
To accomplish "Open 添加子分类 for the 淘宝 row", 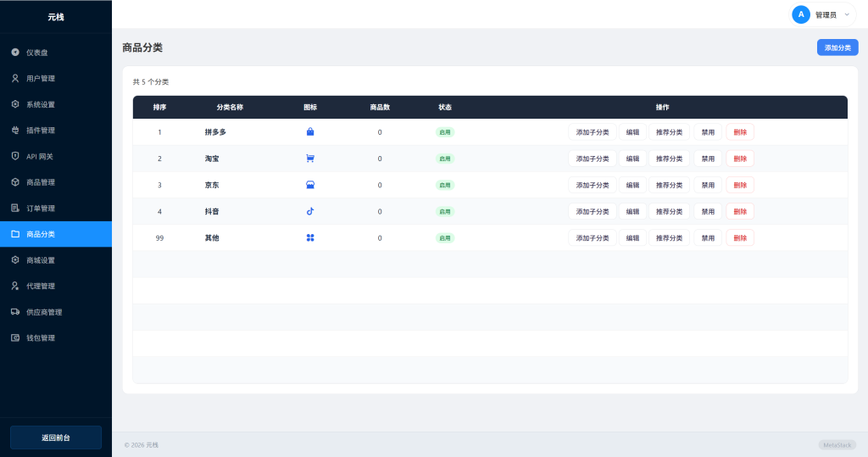I will pyautogui.click(x=593, y=159).
